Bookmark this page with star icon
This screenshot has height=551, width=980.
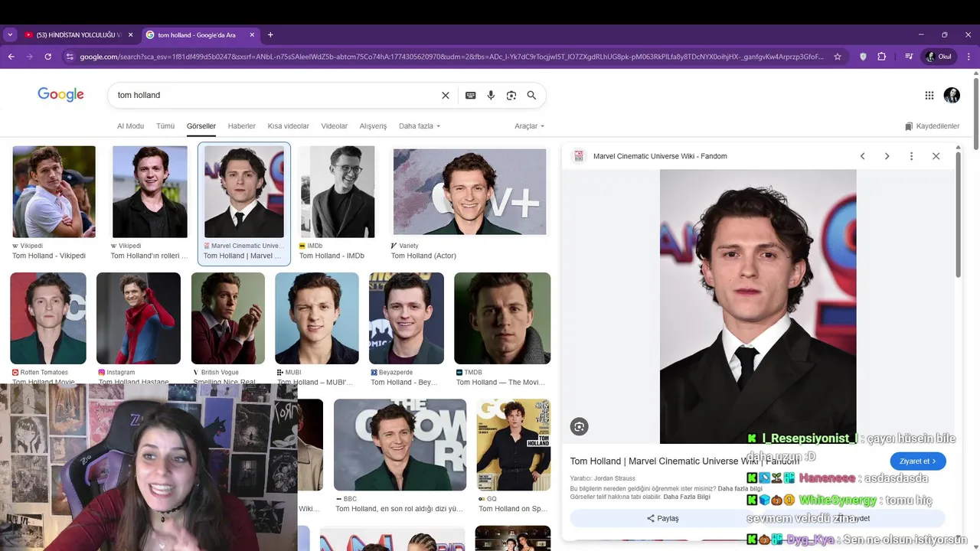pos(838,57)
